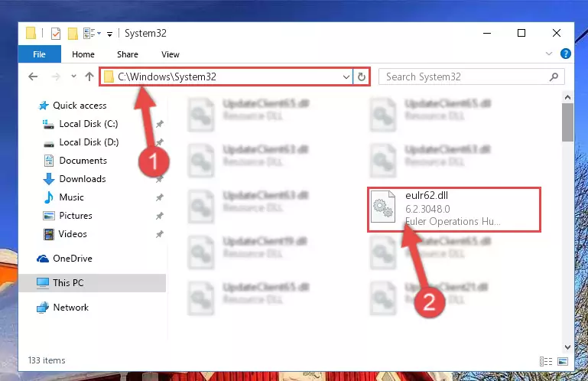Switch to large icons view in status bar

563,361
